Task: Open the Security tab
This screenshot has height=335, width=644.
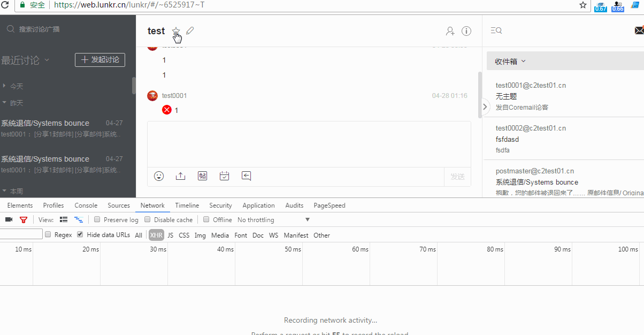Action: (221, 205)
